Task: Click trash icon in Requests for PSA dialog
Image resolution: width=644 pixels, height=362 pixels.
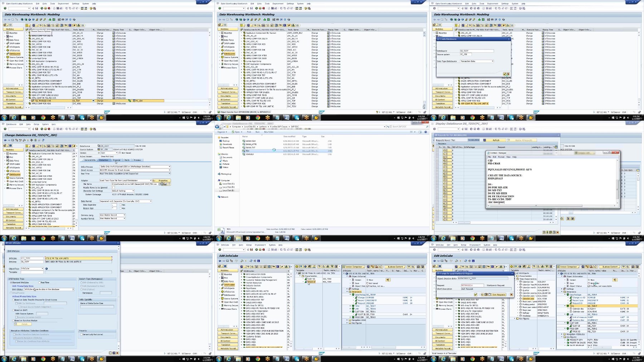Action: point(544,232)
